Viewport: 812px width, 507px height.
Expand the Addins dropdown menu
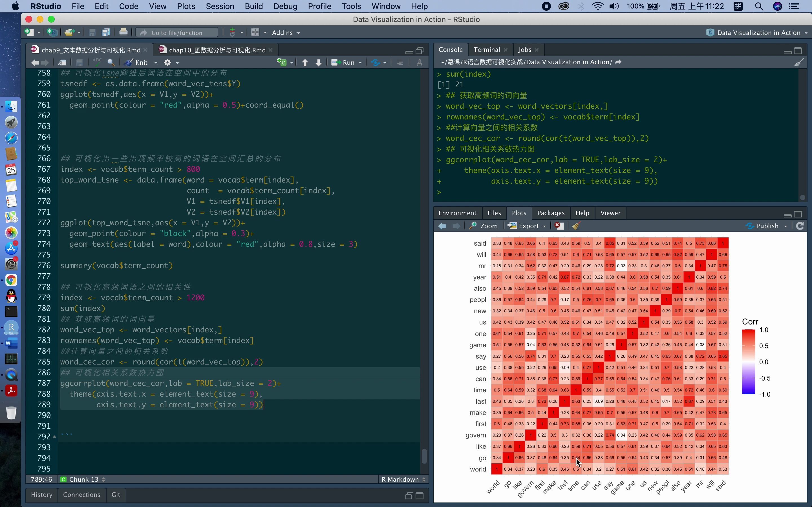[286, 32]
